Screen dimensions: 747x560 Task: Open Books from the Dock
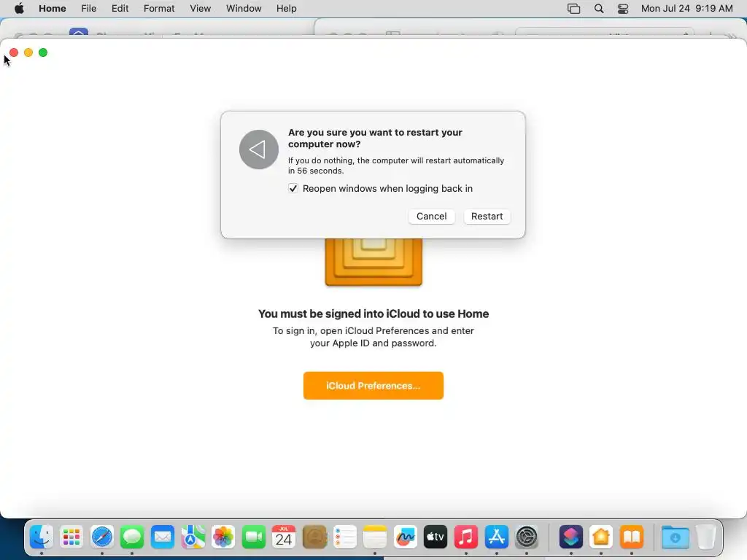click(632, 537)
